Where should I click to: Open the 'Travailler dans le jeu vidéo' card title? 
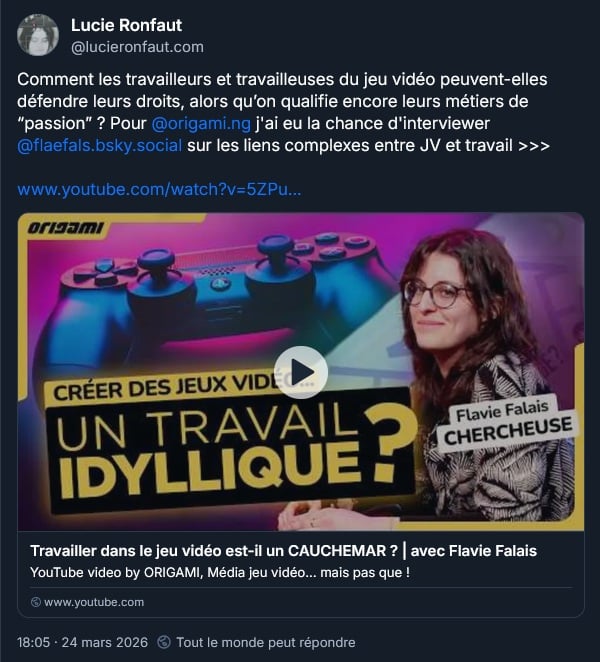point(283,551)
